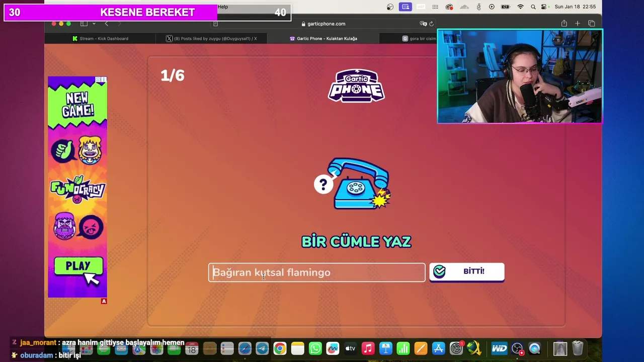Open System Settings from the Dock
Screen dimensions: 644x362
click(456, 348)
